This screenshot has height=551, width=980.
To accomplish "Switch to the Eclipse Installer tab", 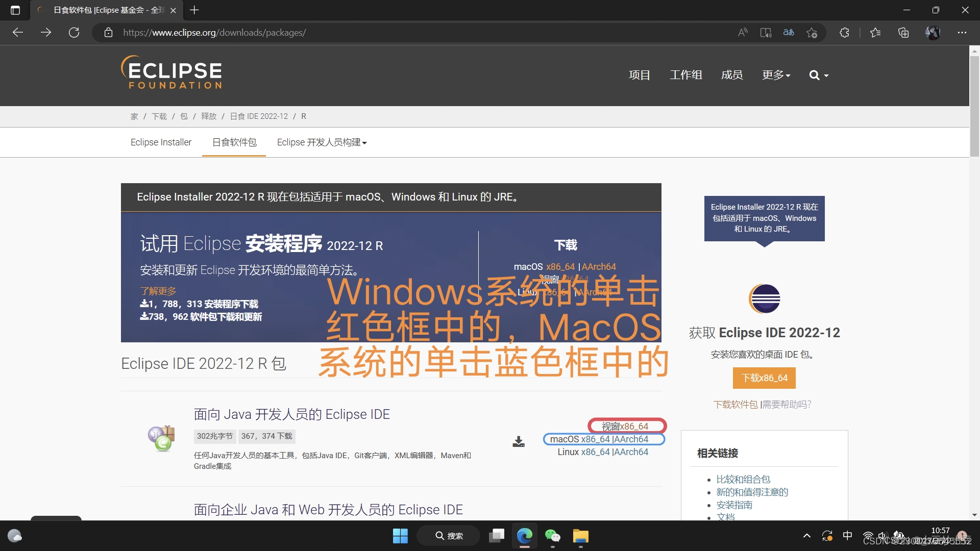I will (x=161, y=142).
